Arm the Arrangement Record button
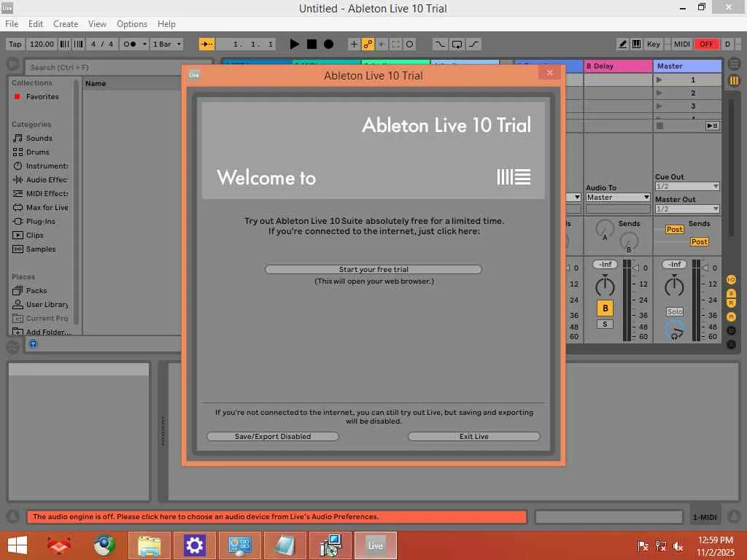The height and width of the screenshot is (560, 747). [328, 44]
